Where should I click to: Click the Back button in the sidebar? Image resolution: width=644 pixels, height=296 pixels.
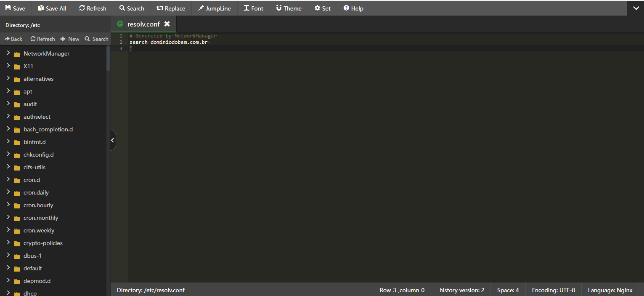pyautogui.click(x=13, y=38)
